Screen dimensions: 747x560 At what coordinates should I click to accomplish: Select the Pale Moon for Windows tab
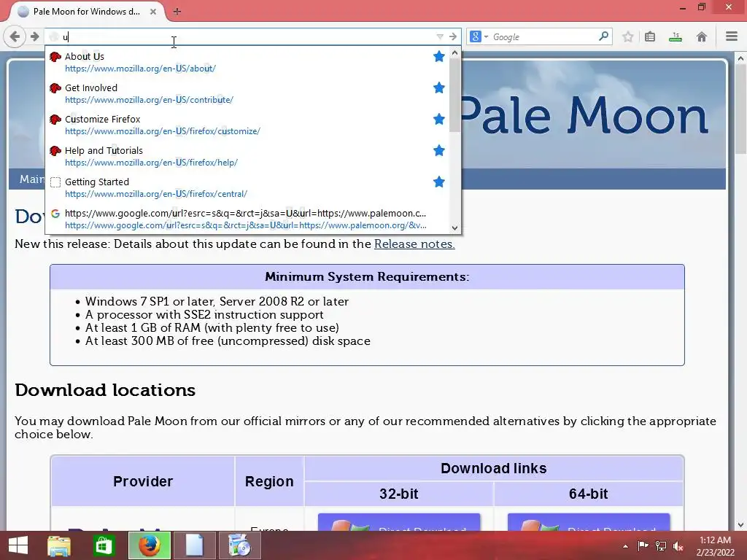87,12
